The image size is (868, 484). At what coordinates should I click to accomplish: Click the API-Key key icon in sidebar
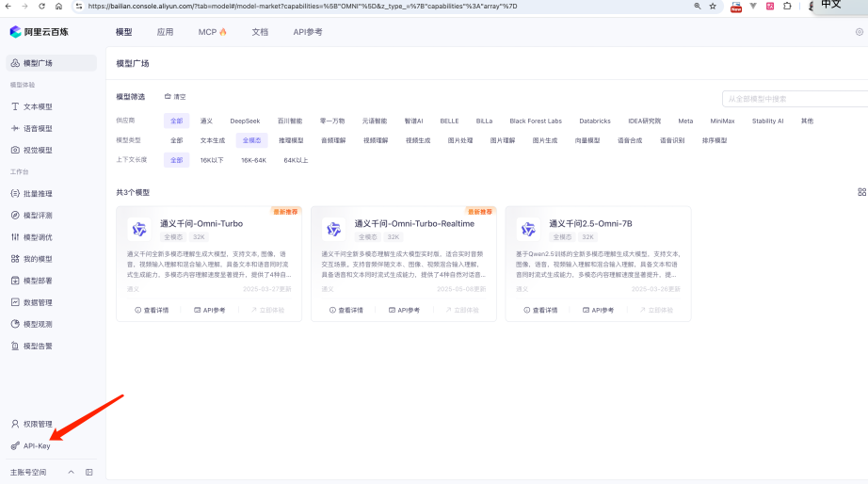15,445
